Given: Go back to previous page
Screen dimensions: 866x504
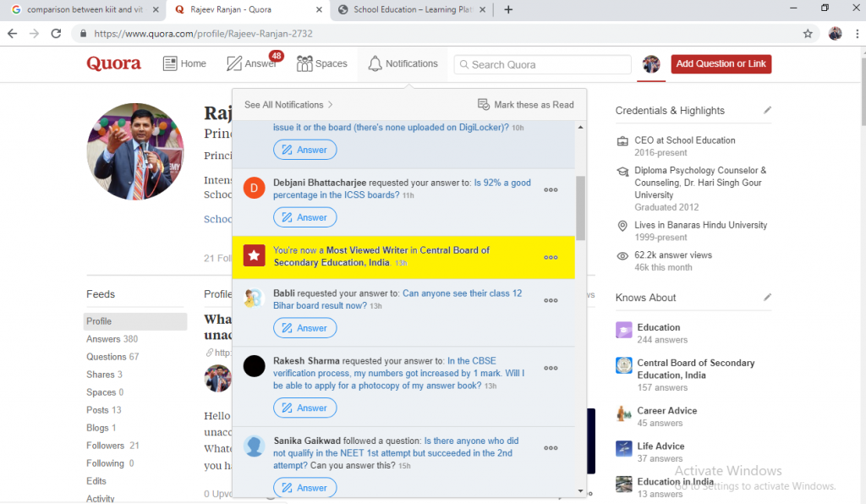Looking at the screenshot, I should 12,34.
